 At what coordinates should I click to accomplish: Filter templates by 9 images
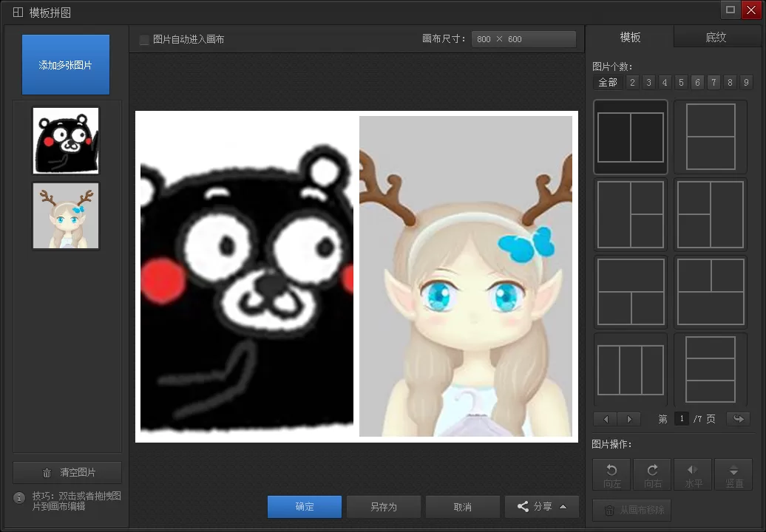click(x=746, y=83)
